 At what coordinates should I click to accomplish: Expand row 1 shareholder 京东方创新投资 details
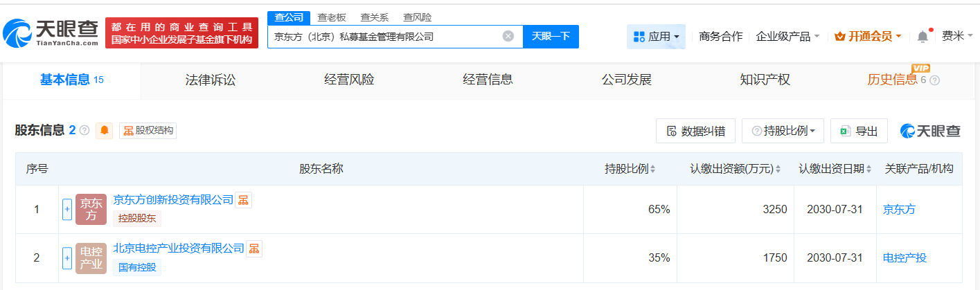(67, 209)
